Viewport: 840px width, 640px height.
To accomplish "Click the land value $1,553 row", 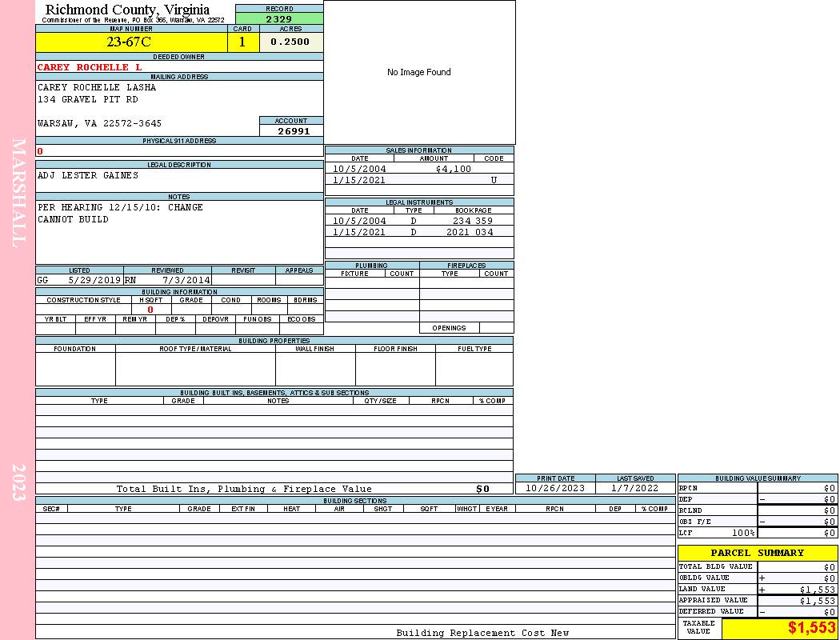I will (x=757, y=590).
